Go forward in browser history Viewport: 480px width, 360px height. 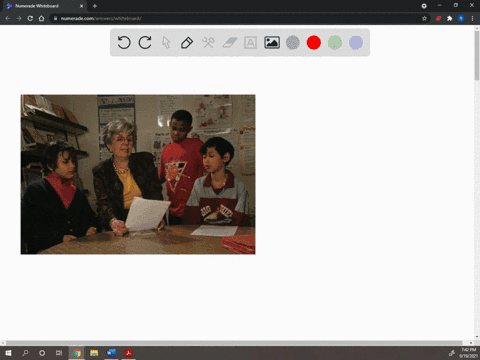pyautogui.click(x=19, y=18)
